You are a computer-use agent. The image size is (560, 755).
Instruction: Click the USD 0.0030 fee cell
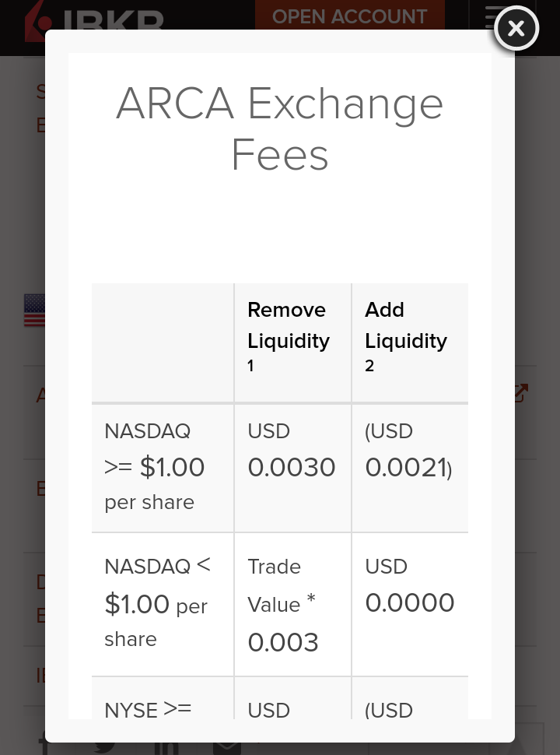[x=292, y=452]
